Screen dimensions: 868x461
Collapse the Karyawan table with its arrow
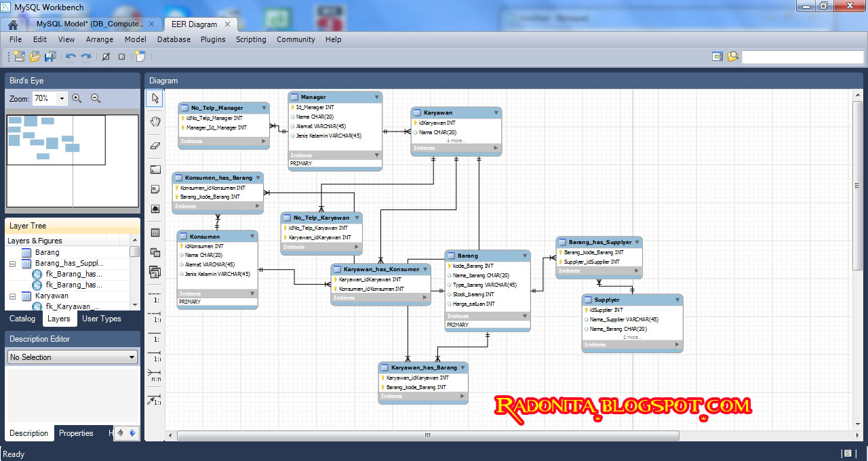click(x=496, y=113)
